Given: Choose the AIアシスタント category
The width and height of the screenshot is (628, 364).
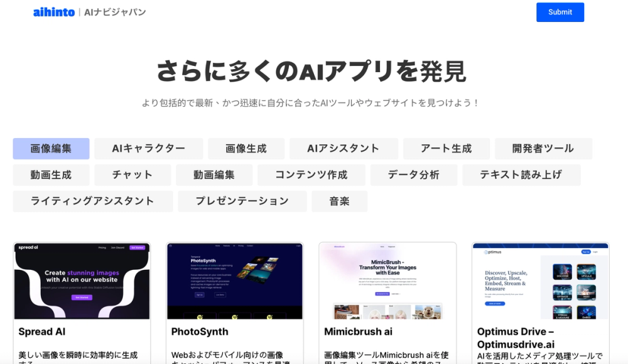Looking at the screenshot, I should [x=344, y=149].
